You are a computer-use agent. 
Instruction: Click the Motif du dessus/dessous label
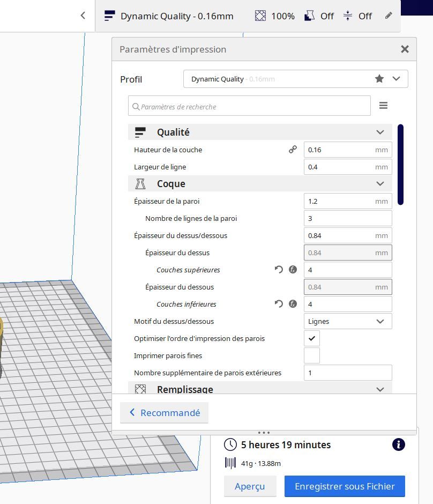pos(174,321)
